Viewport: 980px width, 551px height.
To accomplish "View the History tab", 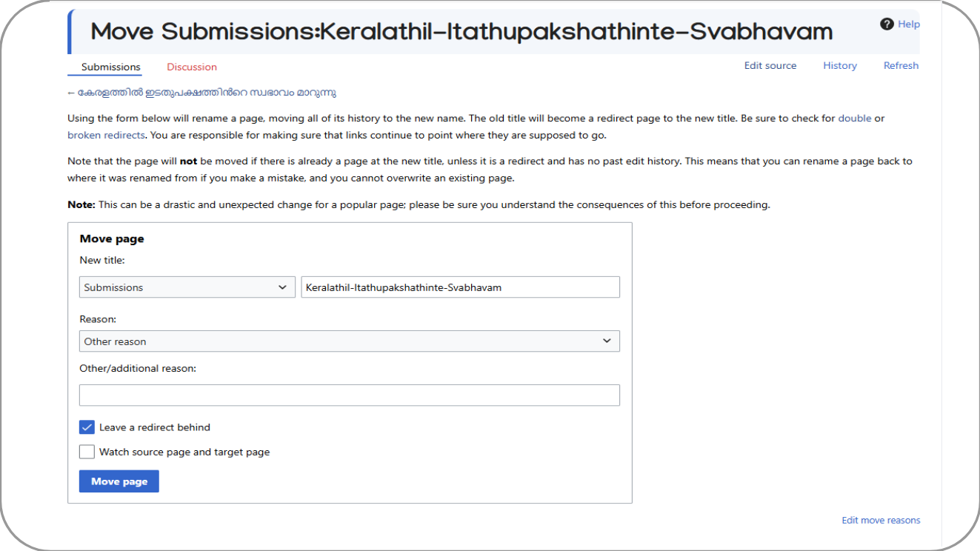I will (840, 65).
